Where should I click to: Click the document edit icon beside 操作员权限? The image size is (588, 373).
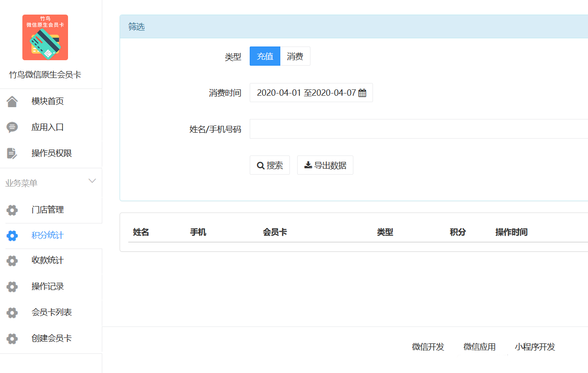[12, 153]
